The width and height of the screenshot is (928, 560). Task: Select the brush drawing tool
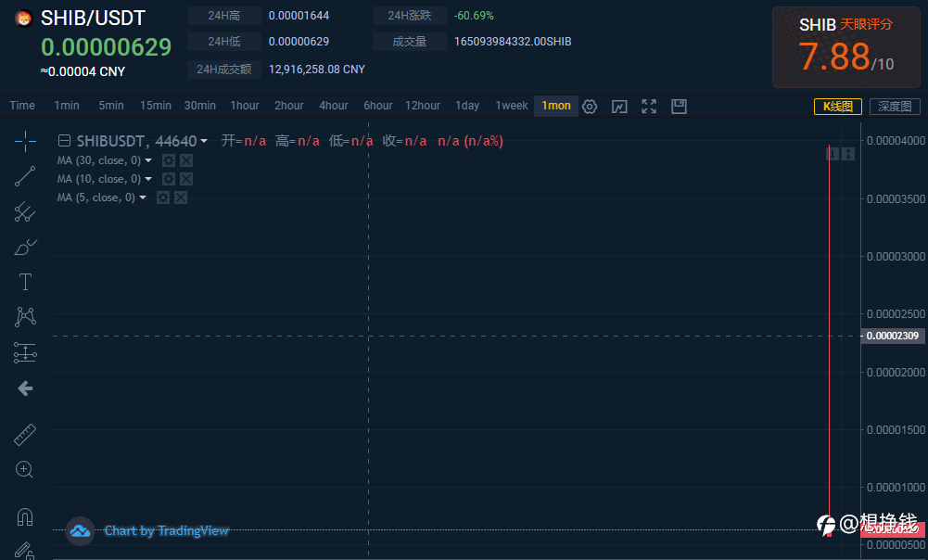click(x=25, y=247)
